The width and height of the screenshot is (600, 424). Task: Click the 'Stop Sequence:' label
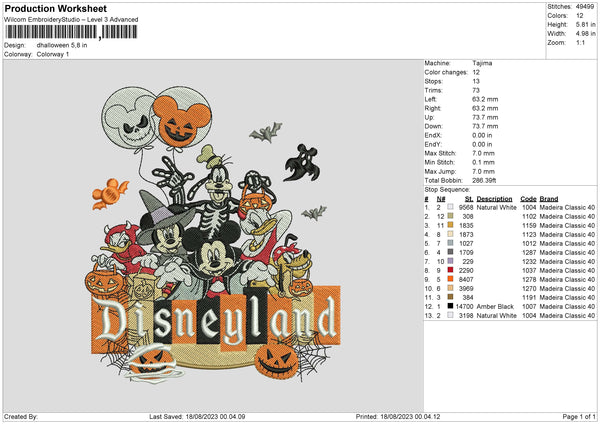pos(447,189)
